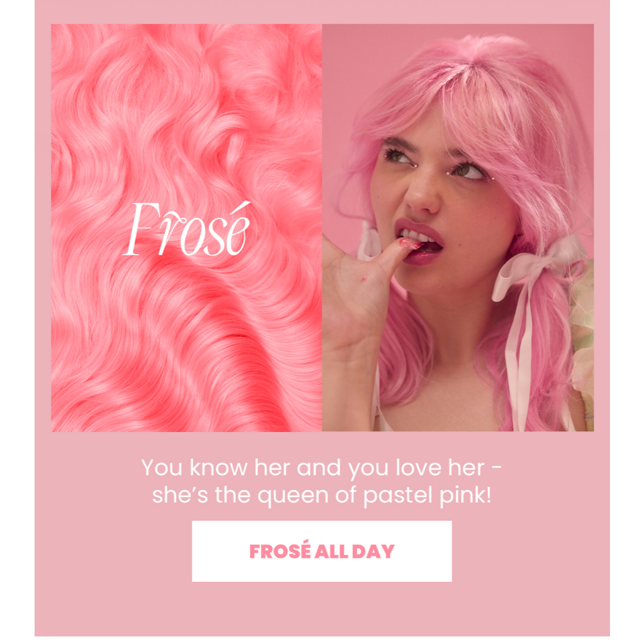Click the white Frosé script logo

(187, 229)
